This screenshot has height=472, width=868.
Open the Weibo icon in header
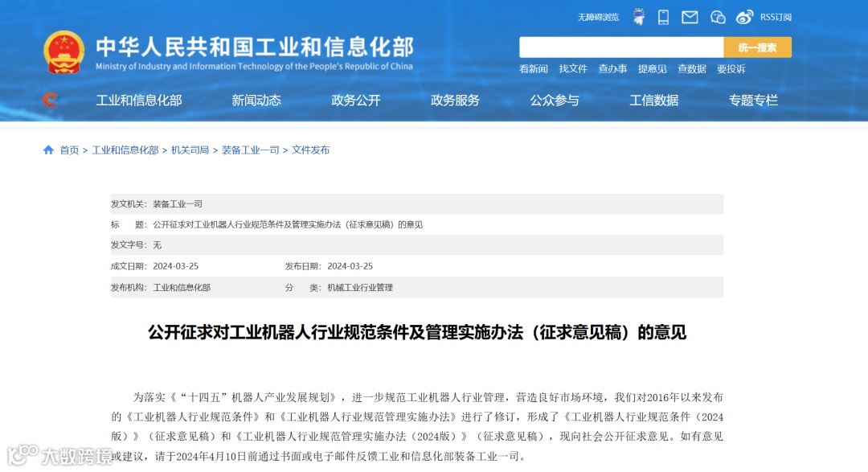coord(744,17)
